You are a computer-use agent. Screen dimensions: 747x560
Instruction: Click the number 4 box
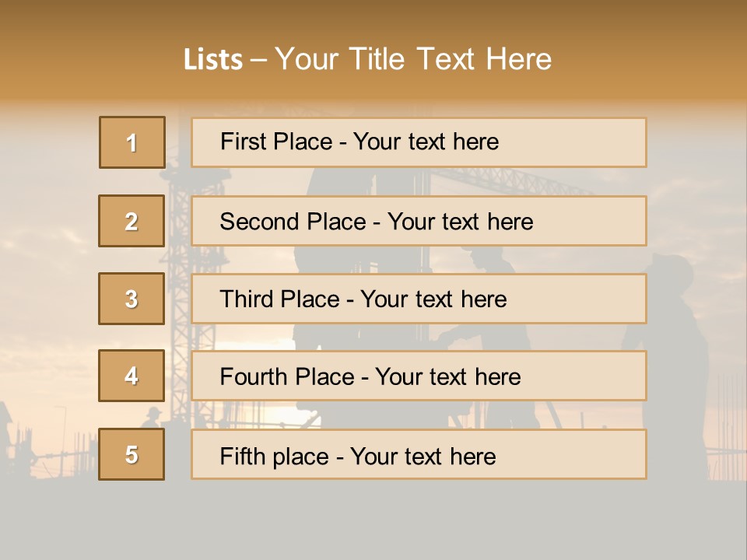click(132, 376)
